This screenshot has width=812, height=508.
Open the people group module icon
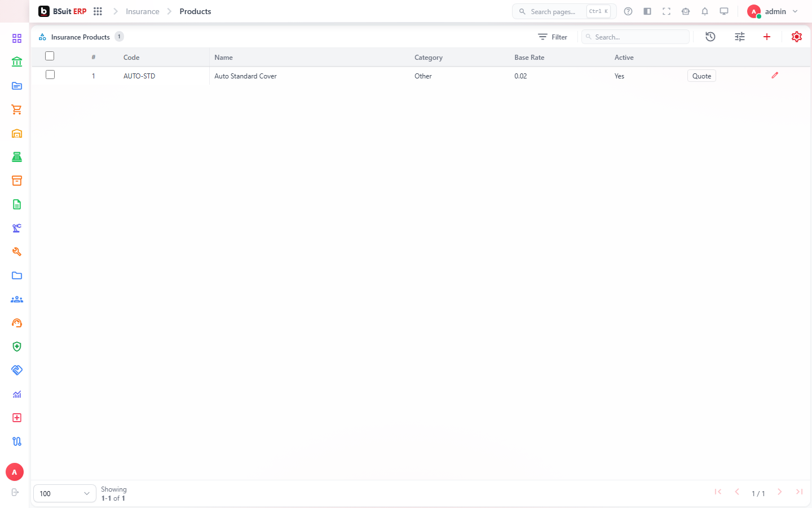(x=17, y=299)
